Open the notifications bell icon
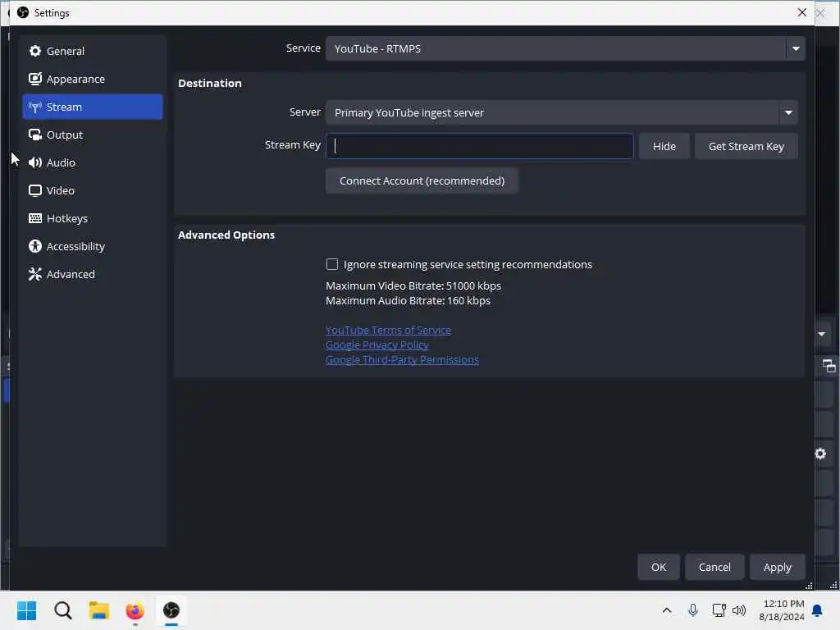This screenshot has width=840, height=630. point(817,610)
